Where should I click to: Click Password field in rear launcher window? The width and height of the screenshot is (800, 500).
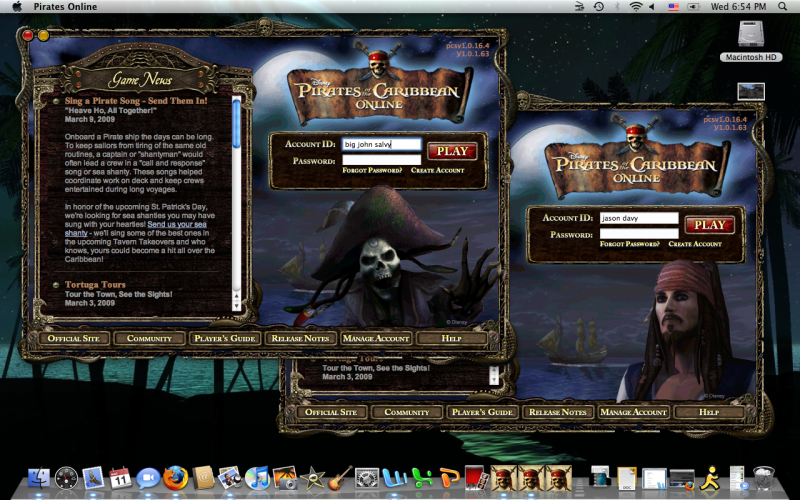tap(639, 234)
